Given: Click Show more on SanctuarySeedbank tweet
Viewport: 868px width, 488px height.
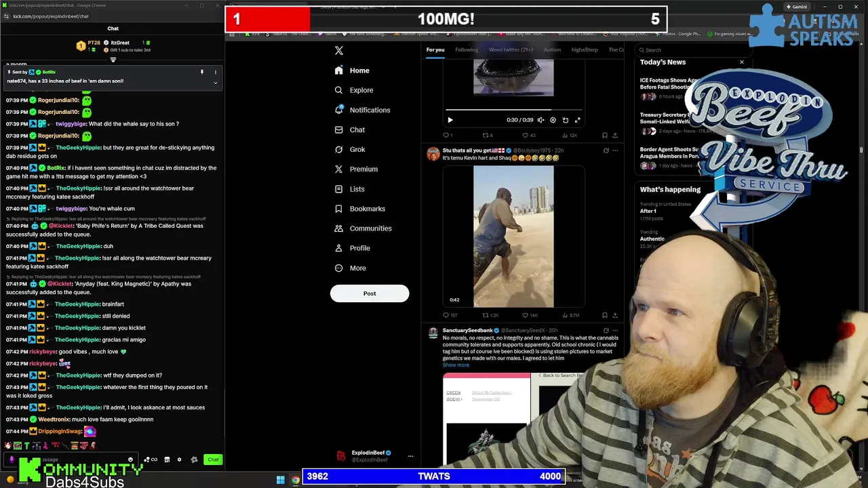Looking at the screenshot, I should 456,365.
